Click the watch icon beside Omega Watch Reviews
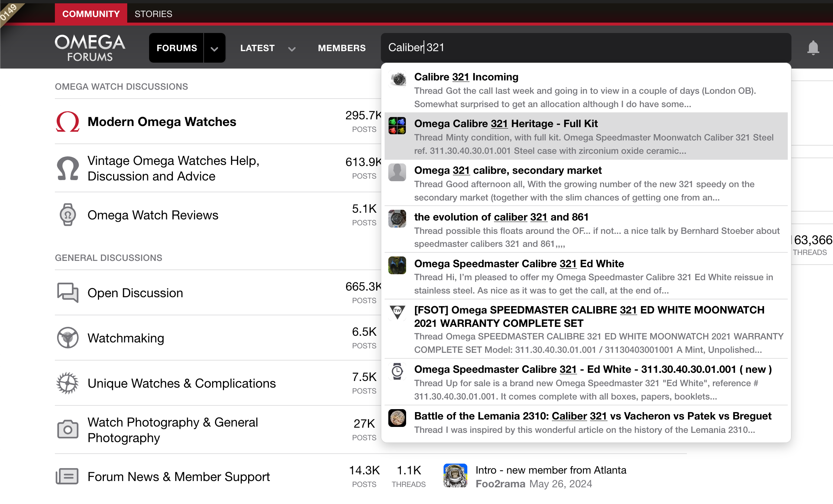 coord(68,215)
